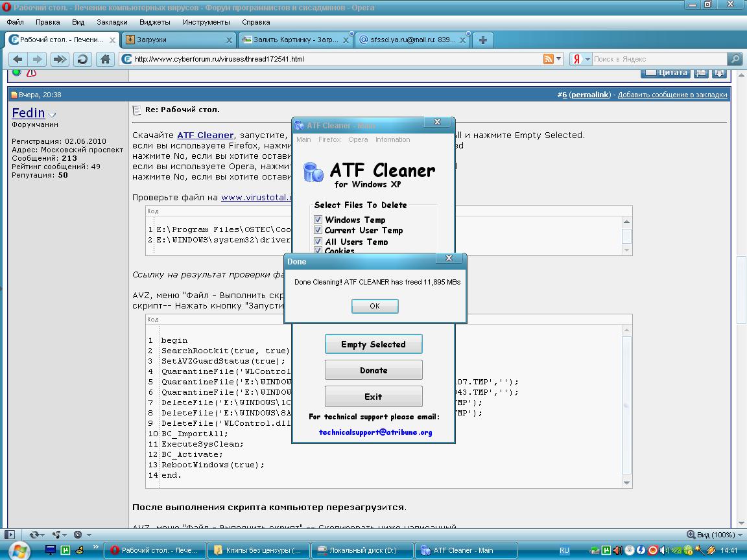747x560 pixels.
Task: Click the fast forward navigation button
Action: click(60, 59)
